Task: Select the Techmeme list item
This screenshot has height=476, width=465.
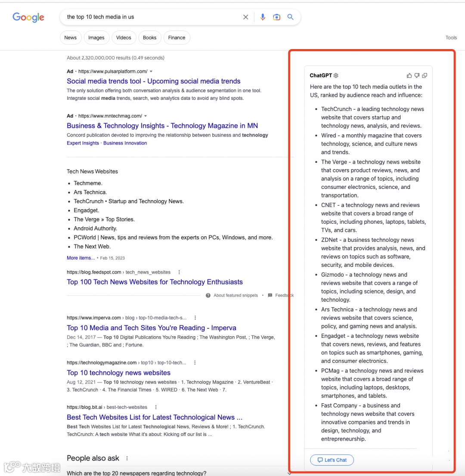Action: click(88, 183)
